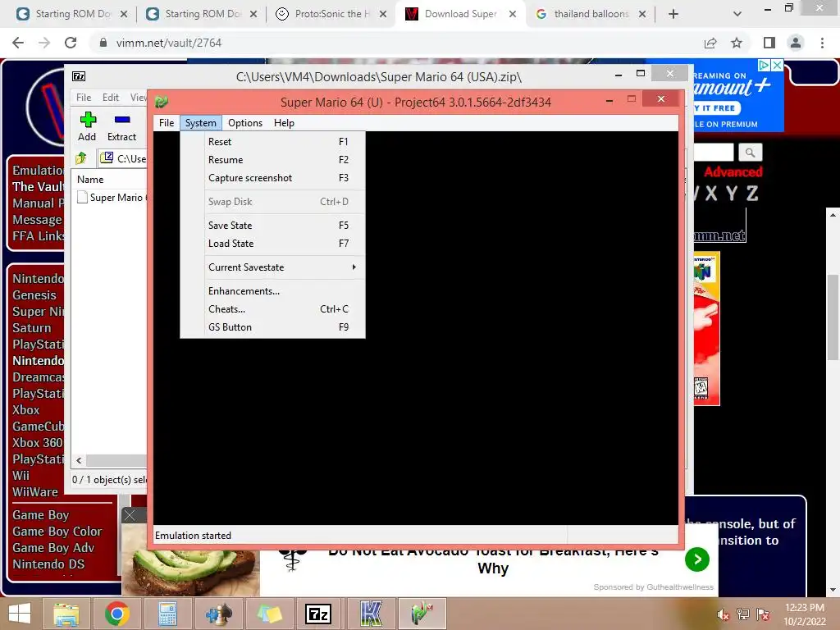Click the volume muted tray icon
The image size is (840, 630).
coord(724,614)
